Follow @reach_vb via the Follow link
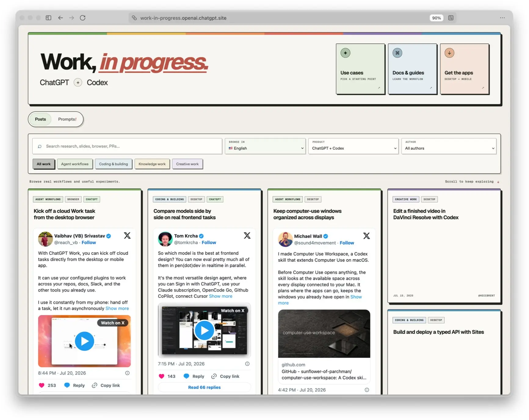The height and width of the screenshot is (420, 529). [89, 242]
